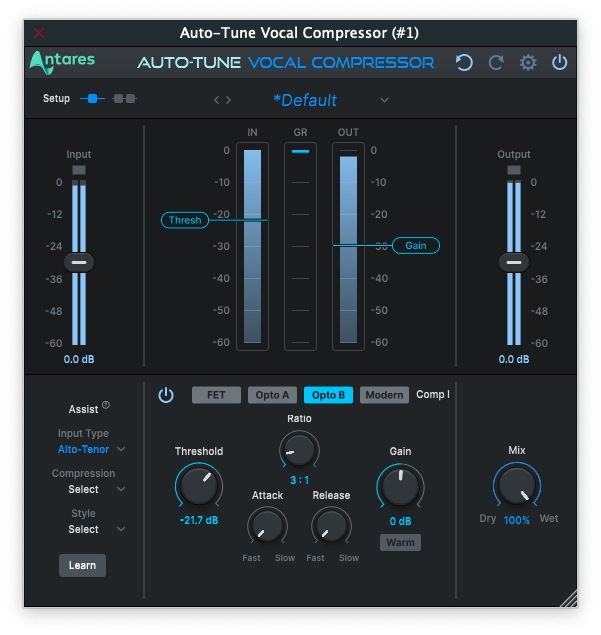This screenshot has height=635, width=601.
Task: Click the undo arrow icon
Action: 464,63
